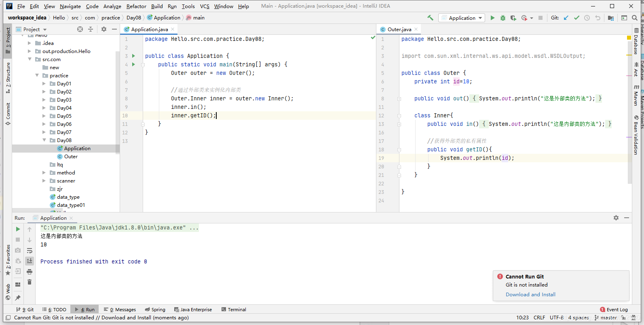Expand the .idea folder

tap(30, 43)
